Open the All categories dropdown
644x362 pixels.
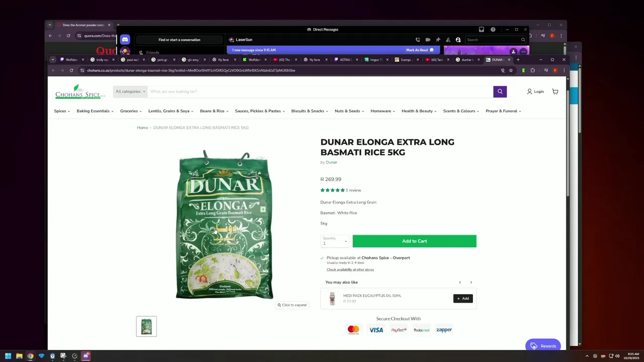pyautogui.click(x=130, y=92)
